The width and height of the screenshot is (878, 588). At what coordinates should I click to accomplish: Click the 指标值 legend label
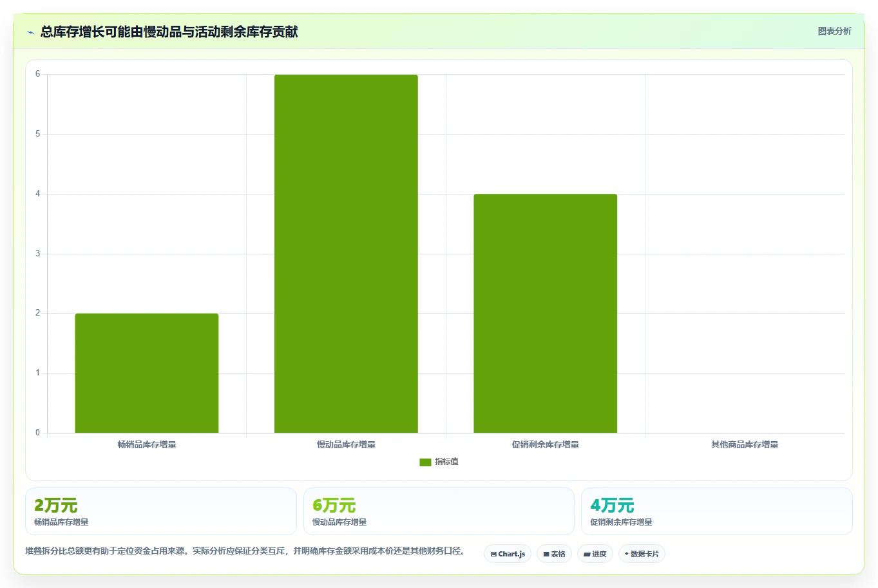(446, 462)
